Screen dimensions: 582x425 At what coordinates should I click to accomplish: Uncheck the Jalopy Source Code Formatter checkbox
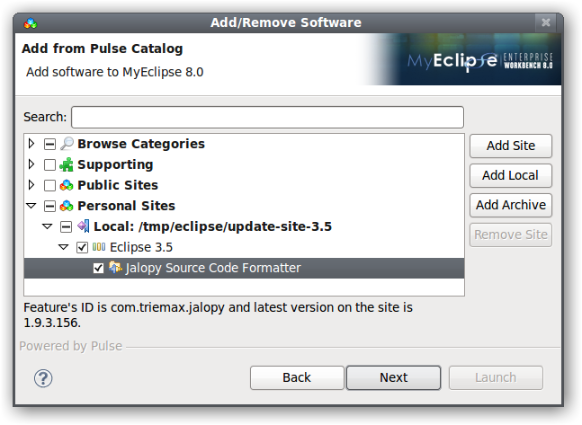point(98,268)
